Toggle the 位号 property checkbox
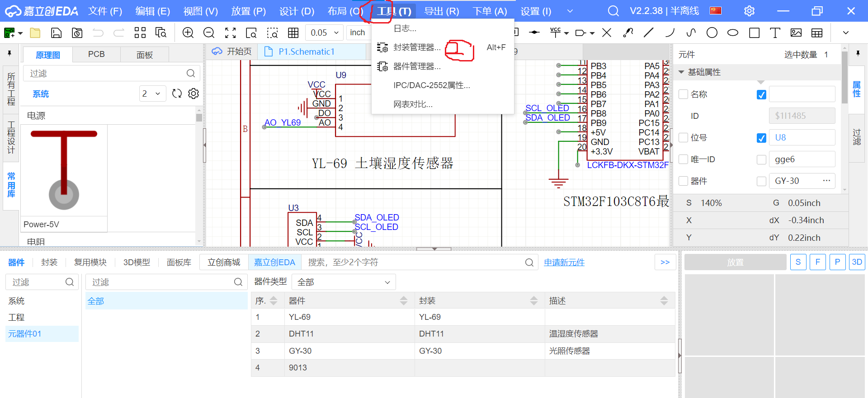The width and height of the screenshot is (868, 398). pyautogui.click(x=684, y=137)
